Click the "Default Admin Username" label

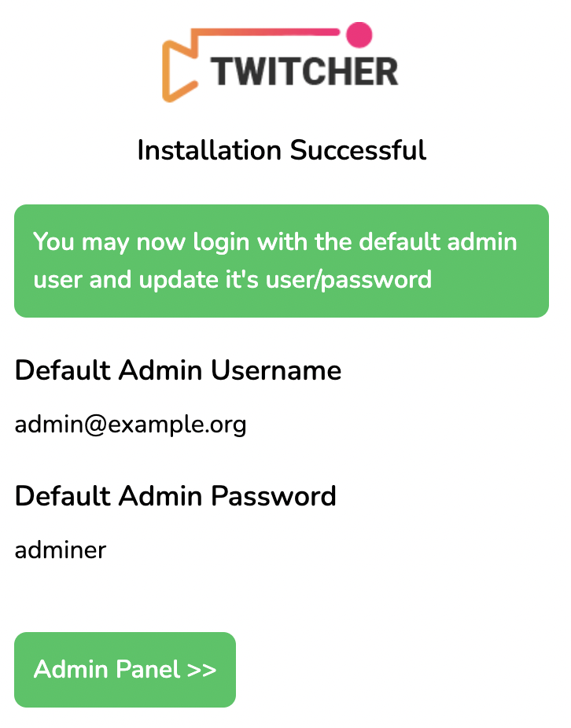[179, 370]
